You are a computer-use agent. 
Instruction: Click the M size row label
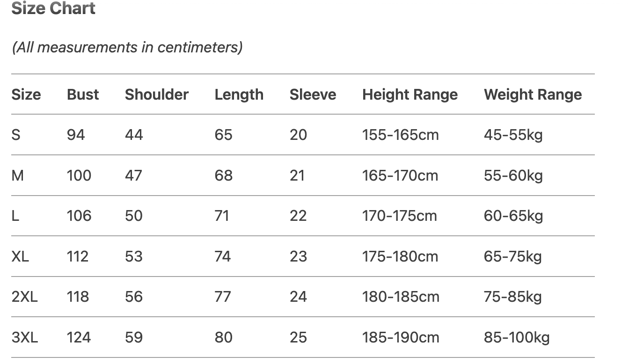tap(17, 175)
